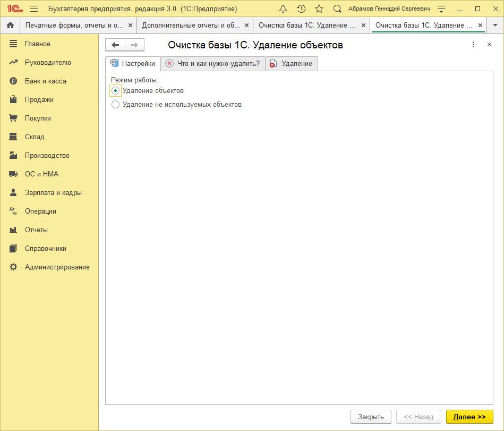Open favorites star icon
Image resolution: width=504 pixels, height=431 pixels.
[x=319, y=9]
